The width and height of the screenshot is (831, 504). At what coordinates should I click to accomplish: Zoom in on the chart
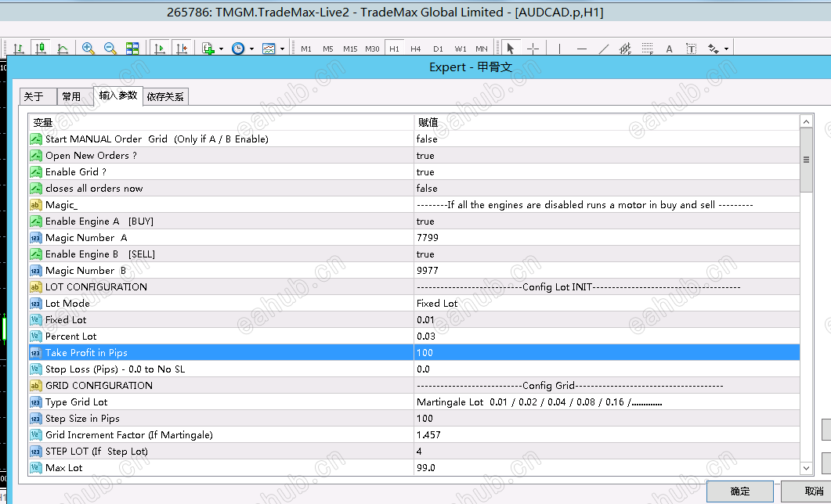88,49
